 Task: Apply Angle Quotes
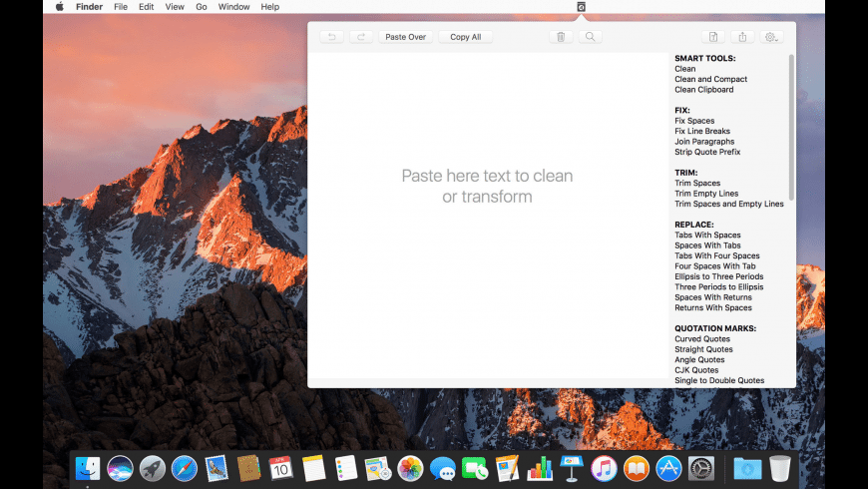click(699, 360)
